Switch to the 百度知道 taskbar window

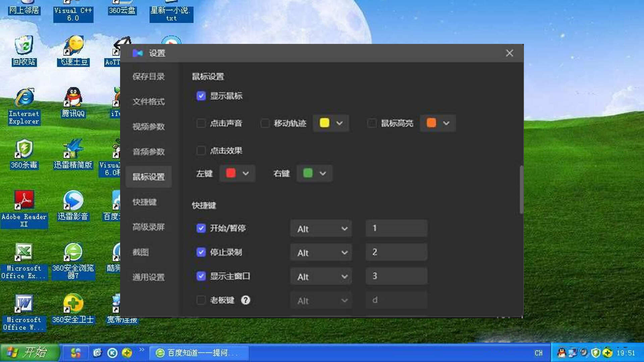coord(199,353)
